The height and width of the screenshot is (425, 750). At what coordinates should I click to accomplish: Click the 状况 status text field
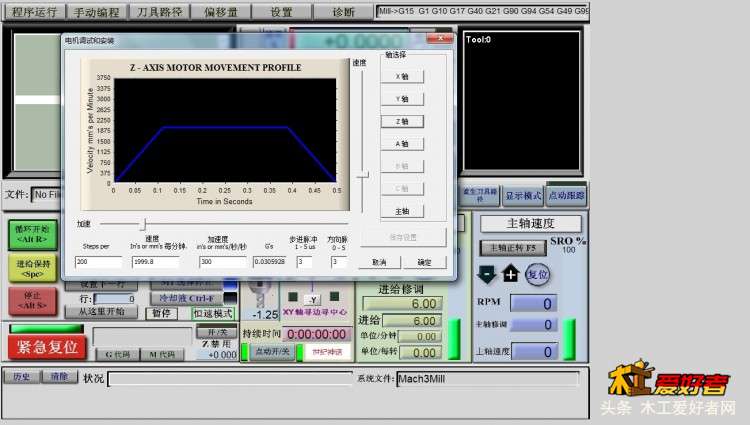click(x=231, y=379)
